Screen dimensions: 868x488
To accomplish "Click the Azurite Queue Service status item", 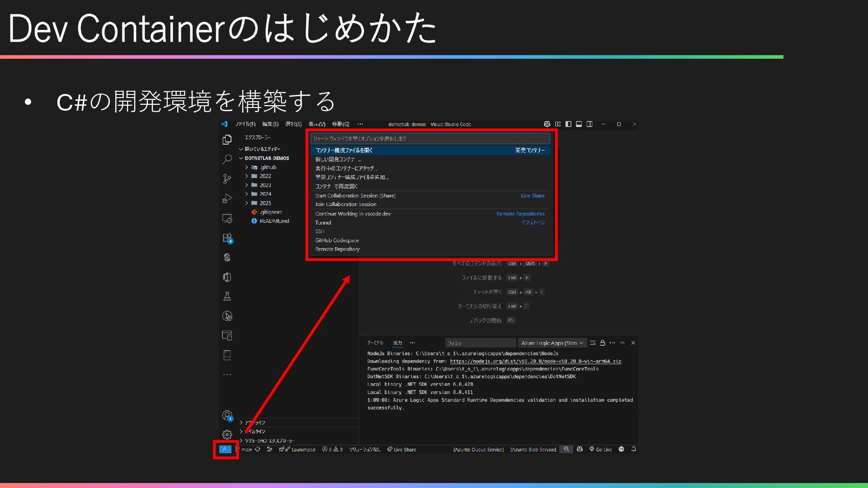I will (478, 450).
